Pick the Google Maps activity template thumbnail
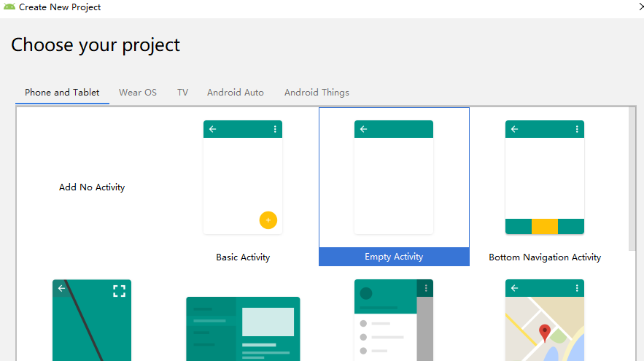This screenshot has height=361, width=644. point(545,320)
